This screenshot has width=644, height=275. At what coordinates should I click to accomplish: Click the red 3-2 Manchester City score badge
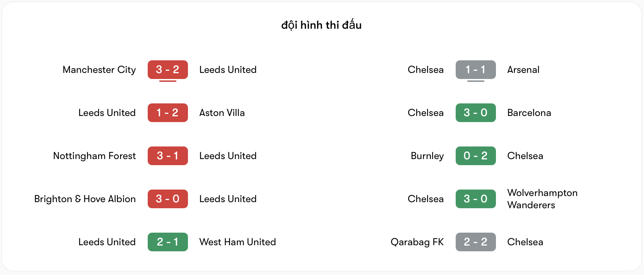pos(167,70)
